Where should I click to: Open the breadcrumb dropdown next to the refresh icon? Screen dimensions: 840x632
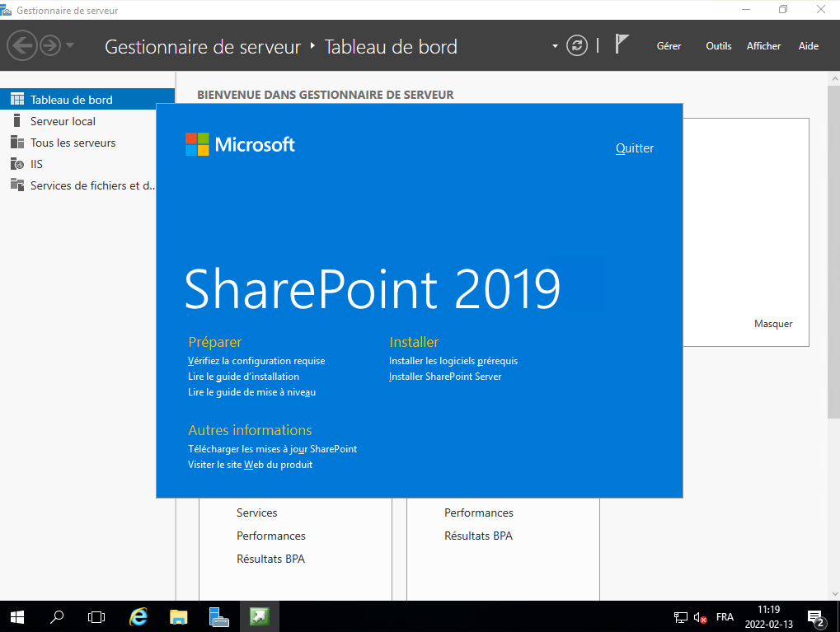[555, 46]
